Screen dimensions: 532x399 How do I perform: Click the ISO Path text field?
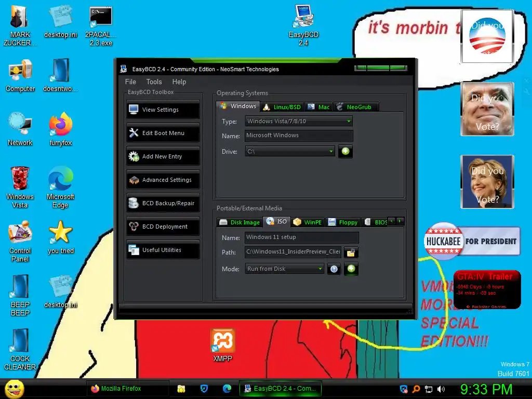click(x=293, y=252)
